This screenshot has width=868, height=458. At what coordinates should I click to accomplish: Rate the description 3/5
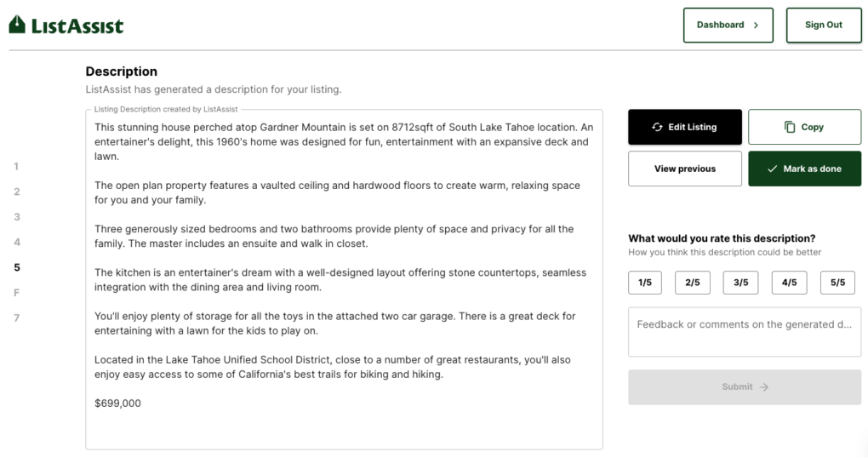point(740,283)
